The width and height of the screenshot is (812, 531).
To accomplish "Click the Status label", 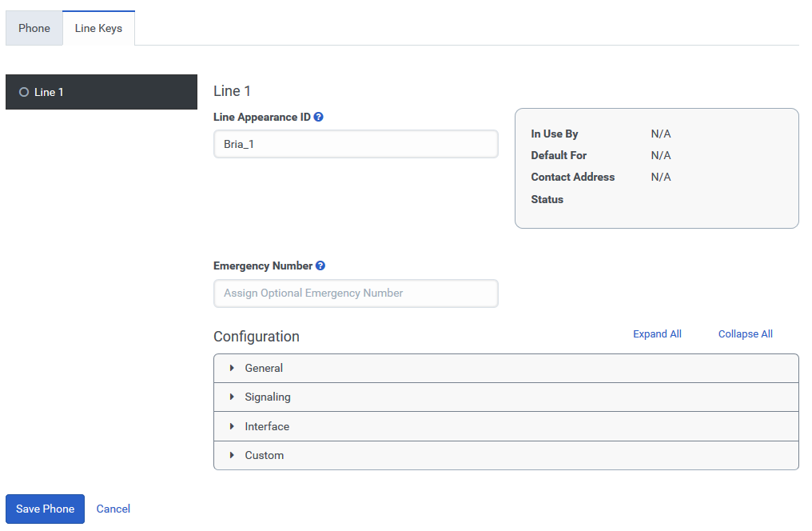I will click(x=547, y=199).
